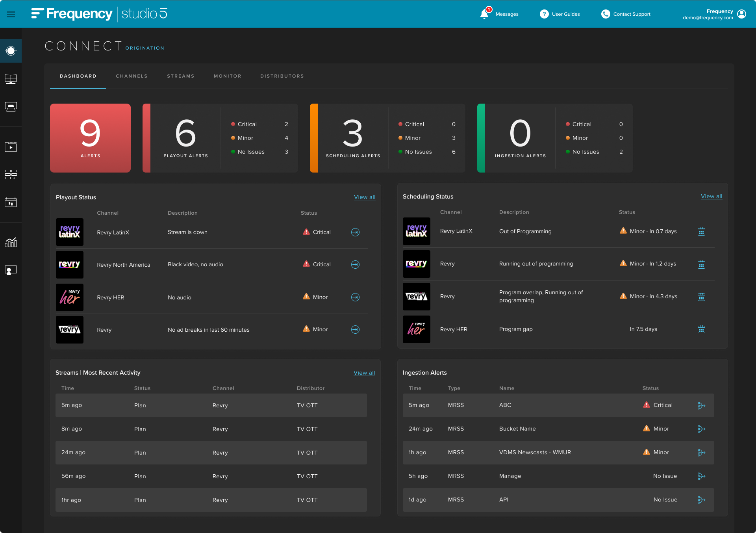Select the 5m ago streams row
The width and height of the screenshot is (756, 533).
pos(211,405)
